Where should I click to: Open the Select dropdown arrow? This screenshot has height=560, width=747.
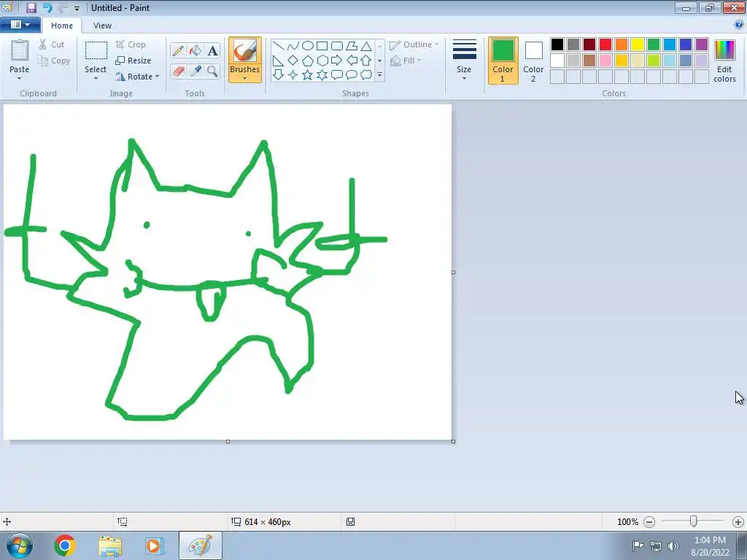coord(96,79)
